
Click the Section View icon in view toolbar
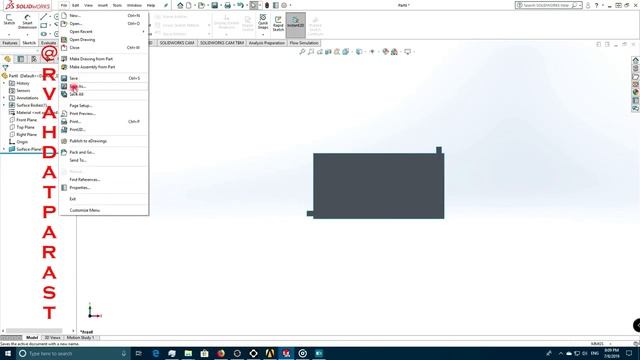click(x=328, y=52)
